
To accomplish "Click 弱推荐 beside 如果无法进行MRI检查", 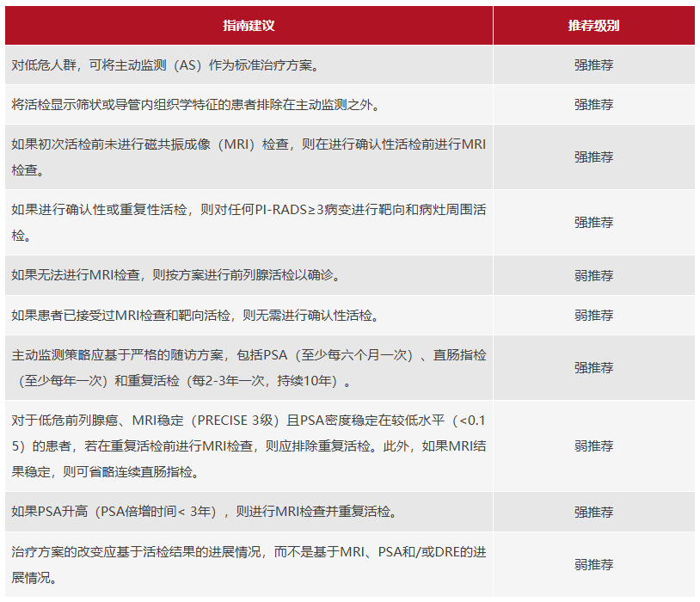I will click(593, 276).
